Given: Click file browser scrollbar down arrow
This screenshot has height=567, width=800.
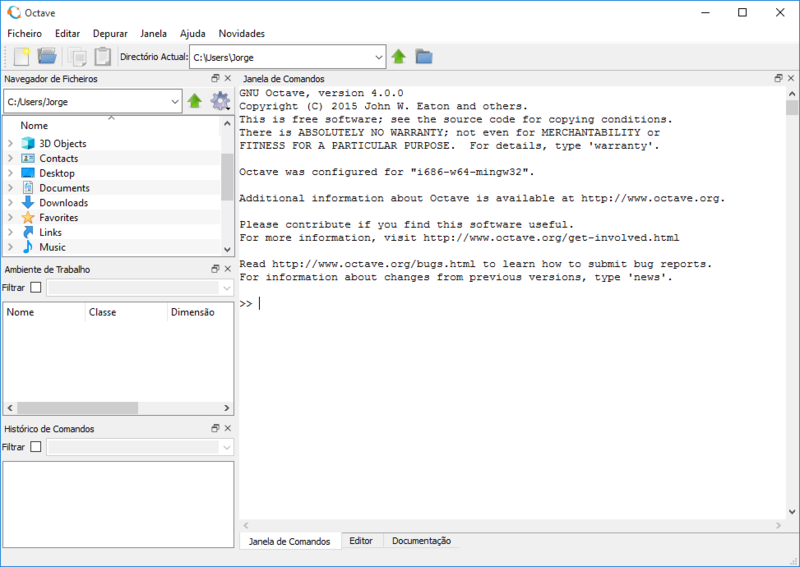Looking at the screenshot, I should [227, 249].
